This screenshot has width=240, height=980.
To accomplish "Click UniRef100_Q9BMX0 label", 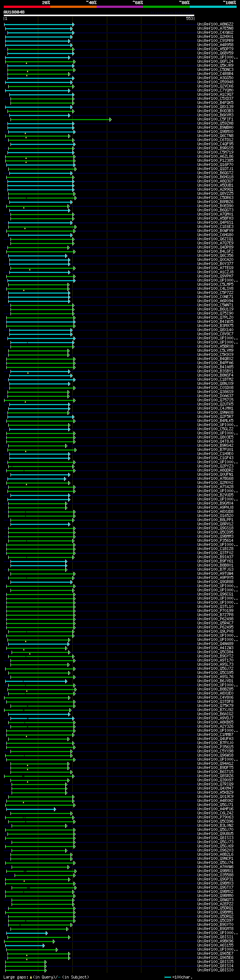I will (x=215, y=132).
